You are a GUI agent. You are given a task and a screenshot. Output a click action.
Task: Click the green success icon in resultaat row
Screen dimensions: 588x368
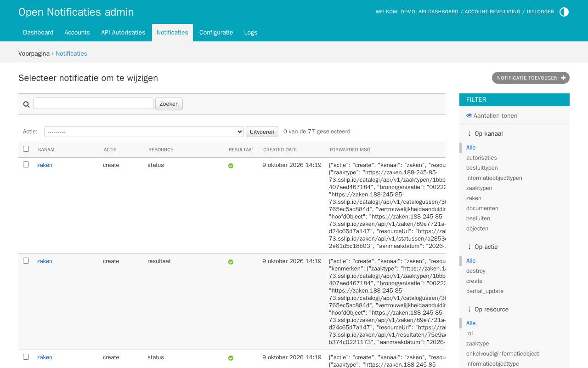(231, 262)
